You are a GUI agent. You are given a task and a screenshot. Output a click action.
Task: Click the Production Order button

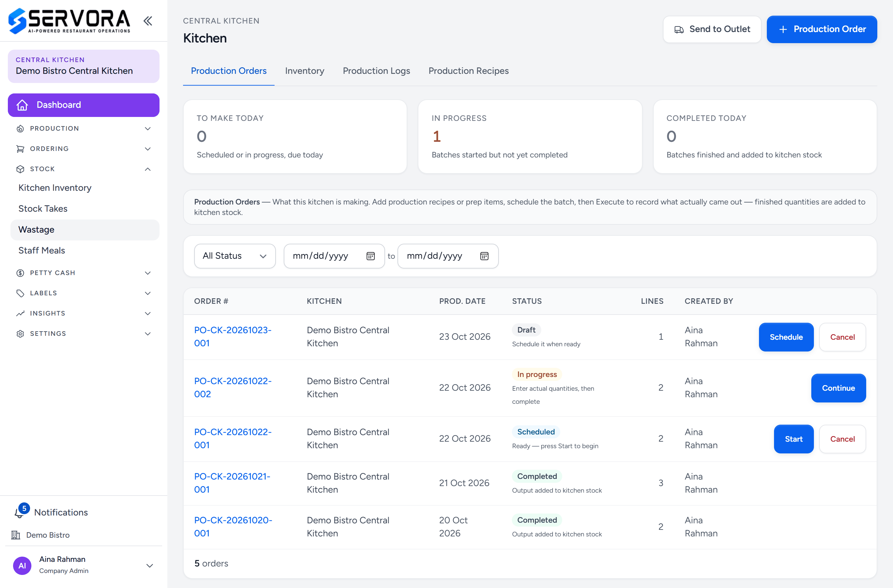[x=822, y=29]
